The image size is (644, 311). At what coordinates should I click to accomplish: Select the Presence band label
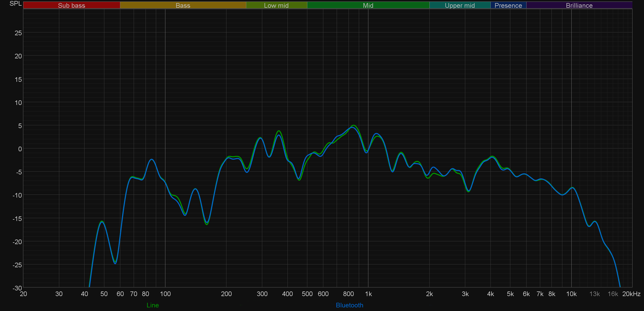(x=508, y=5)
